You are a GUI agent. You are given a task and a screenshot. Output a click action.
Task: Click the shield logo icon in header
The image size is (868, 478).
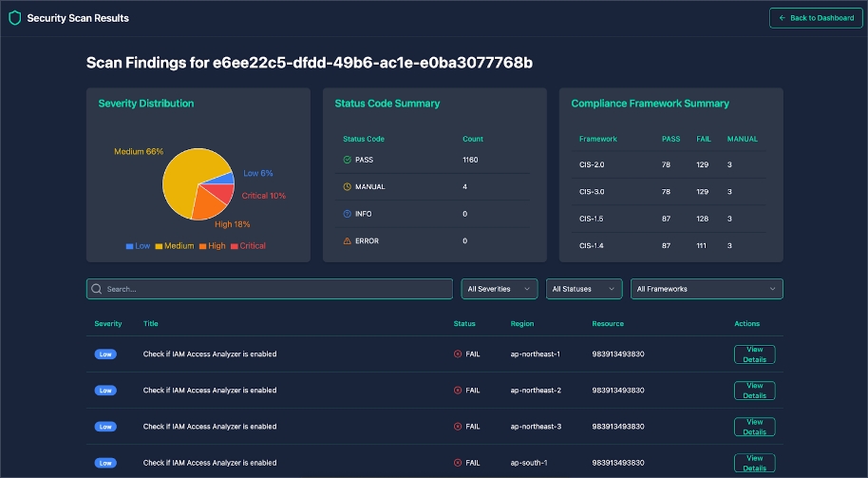(x=14, y=18)
